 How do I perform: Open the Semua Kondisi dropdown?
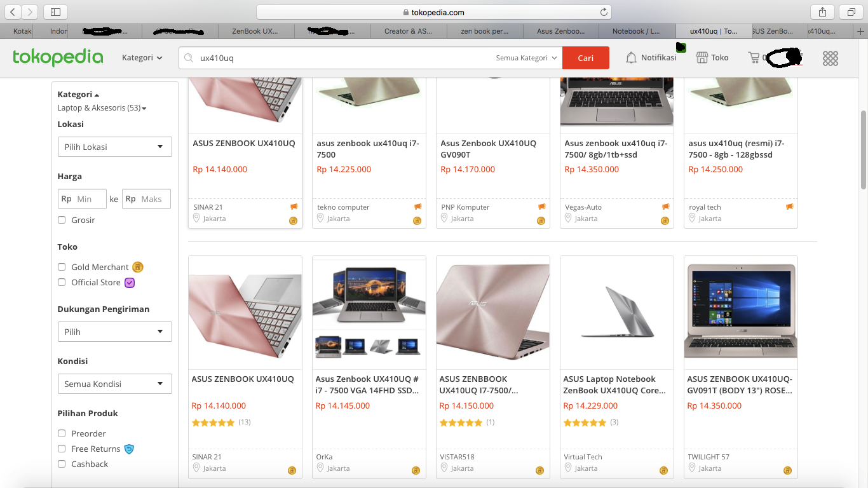pos(114,384)
